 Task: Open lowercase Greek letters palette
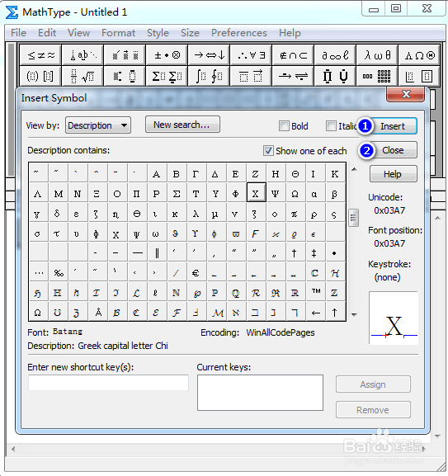(x=377, y=55)
